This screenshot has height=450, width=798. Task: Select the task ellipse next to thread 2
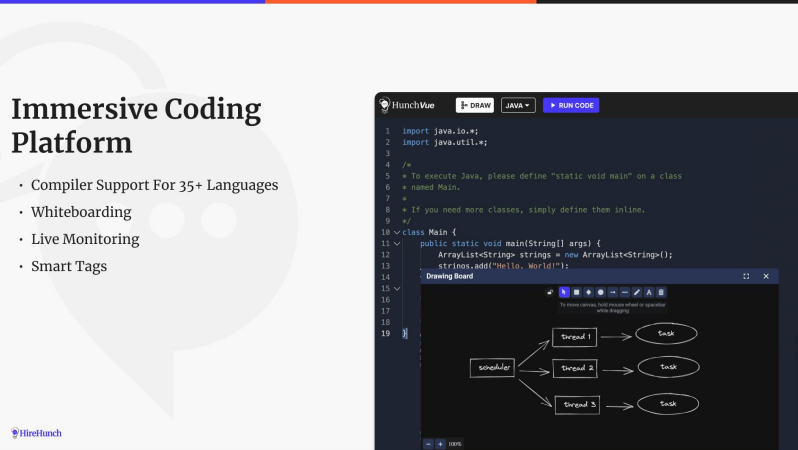[669, 367]
